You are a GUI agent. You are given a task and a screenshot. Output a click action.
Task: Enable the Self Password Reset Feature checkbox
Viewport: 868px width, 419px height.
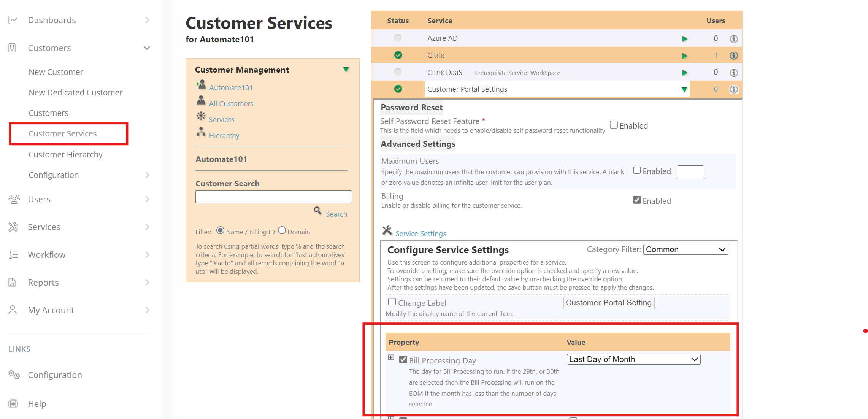[613, 125]
